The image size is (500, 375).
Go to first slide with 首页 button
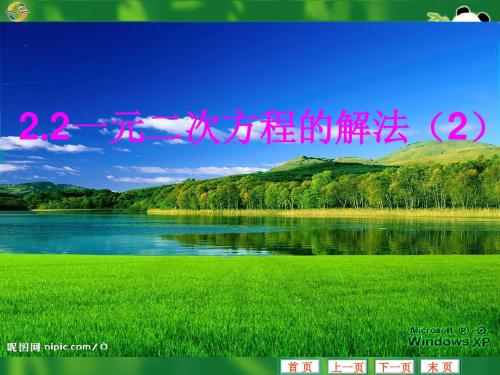tap(300, 367)
